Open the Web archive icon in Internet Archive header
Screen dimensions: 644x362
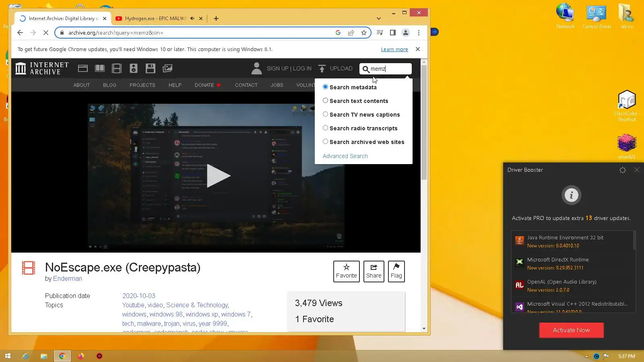click(x=83, y=68)
